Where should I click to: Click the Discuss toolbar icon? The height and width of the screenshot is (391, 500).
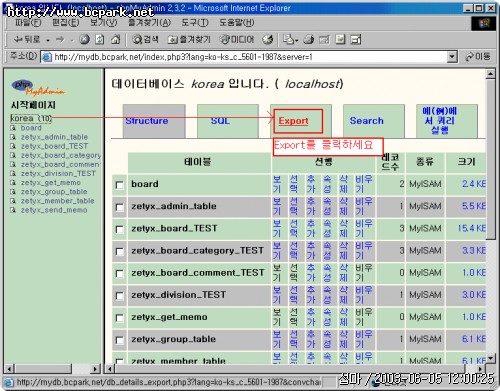(x=340, y=40)
